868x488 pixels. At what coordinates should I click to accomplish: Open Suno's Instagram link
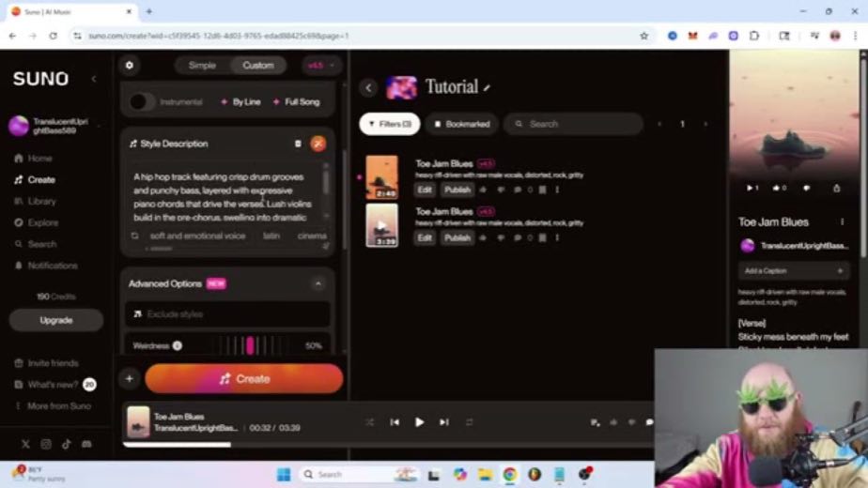(46, 444)
